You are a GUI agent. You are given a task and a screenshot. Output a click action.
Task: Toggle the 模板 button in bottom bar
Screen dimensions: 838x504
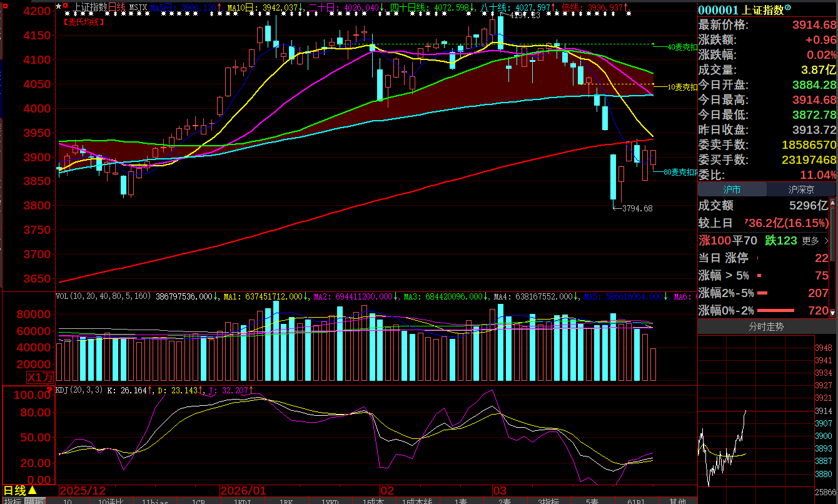click(x=34, y=501)
